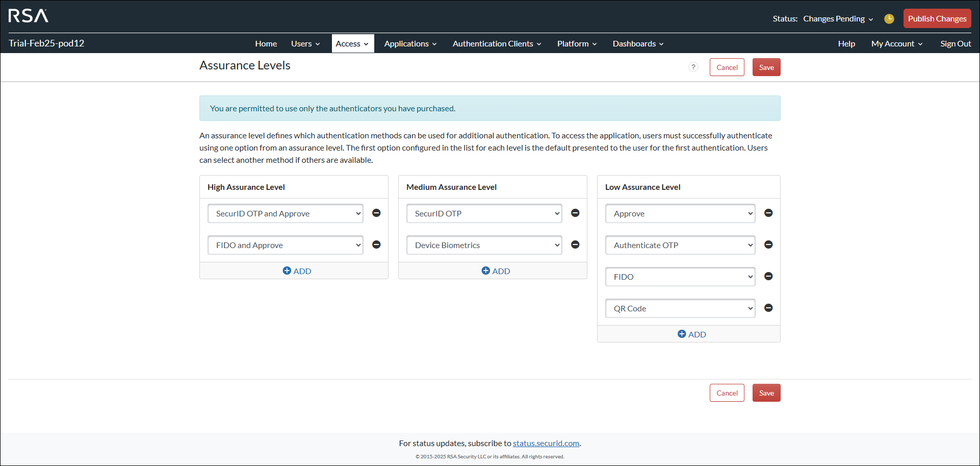Remove Authenticate OTP from Low level
This screenshot has width=980, height=466.
point(768,245)
